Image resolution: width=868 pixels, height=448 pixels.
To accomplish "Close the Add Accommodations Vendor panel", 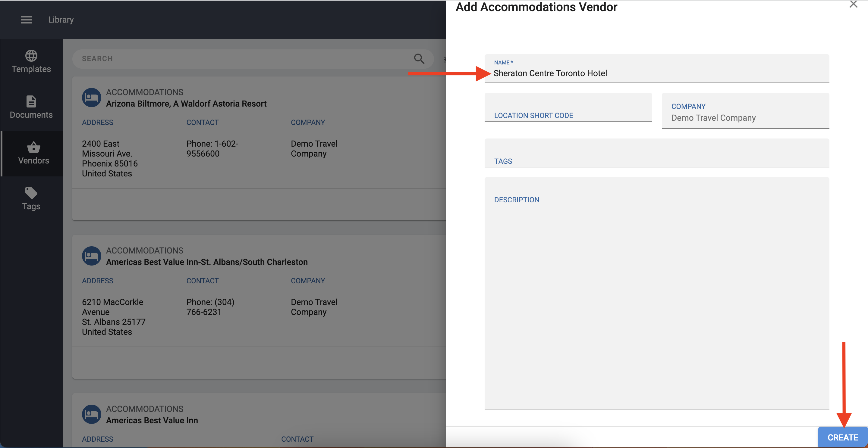I will 853,5.
